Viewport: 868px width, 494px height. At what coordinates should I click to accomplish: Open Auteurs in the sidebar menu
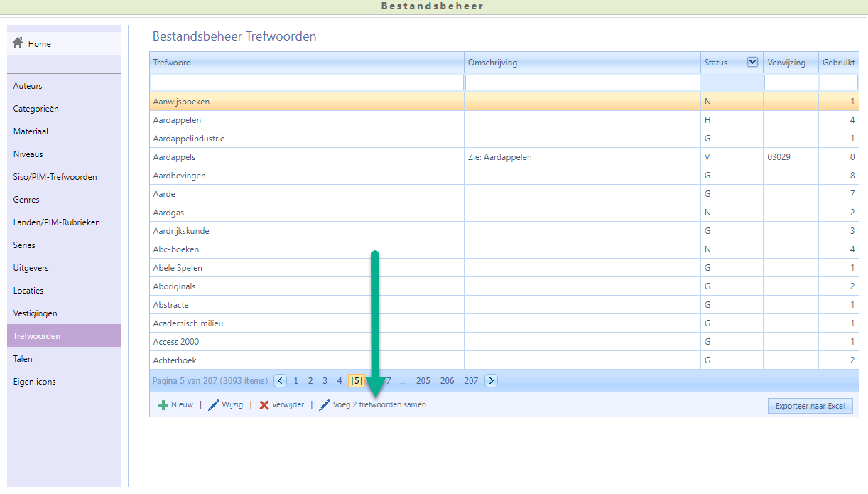click(x=28, y=86)
